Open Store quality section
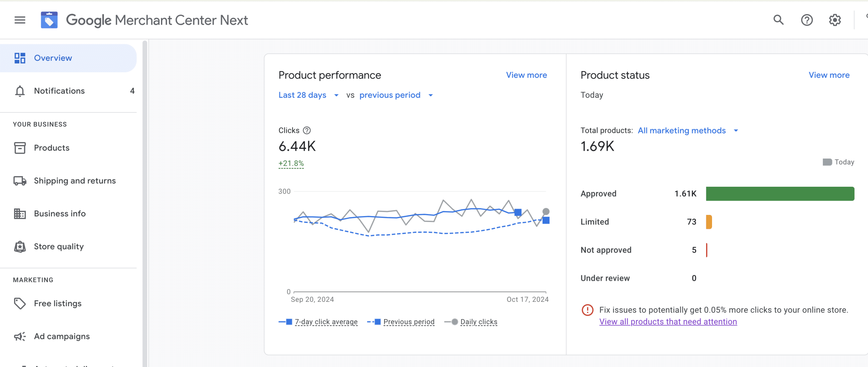The image size is (868, 367). pos(68,247)
